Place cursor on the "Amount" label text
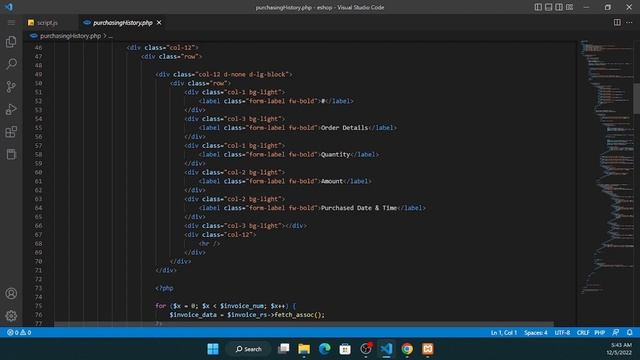The image size is (640, 360). [x=332, y=181]
